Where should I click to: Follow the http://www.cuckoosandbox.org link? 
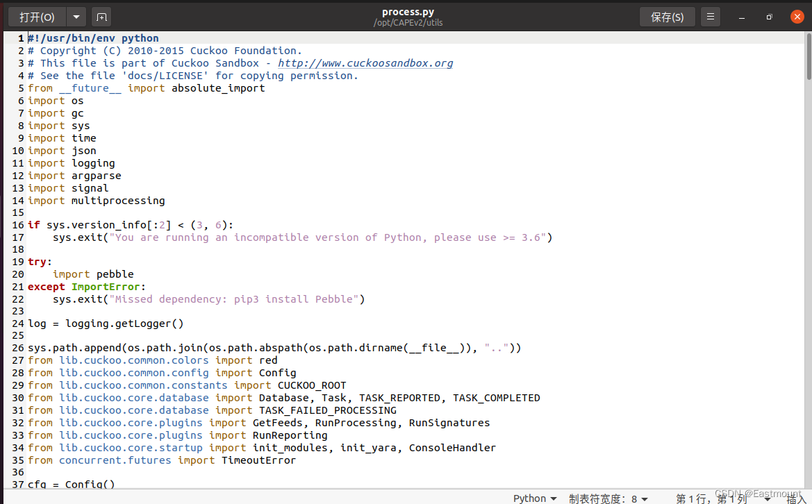[365, 63]
